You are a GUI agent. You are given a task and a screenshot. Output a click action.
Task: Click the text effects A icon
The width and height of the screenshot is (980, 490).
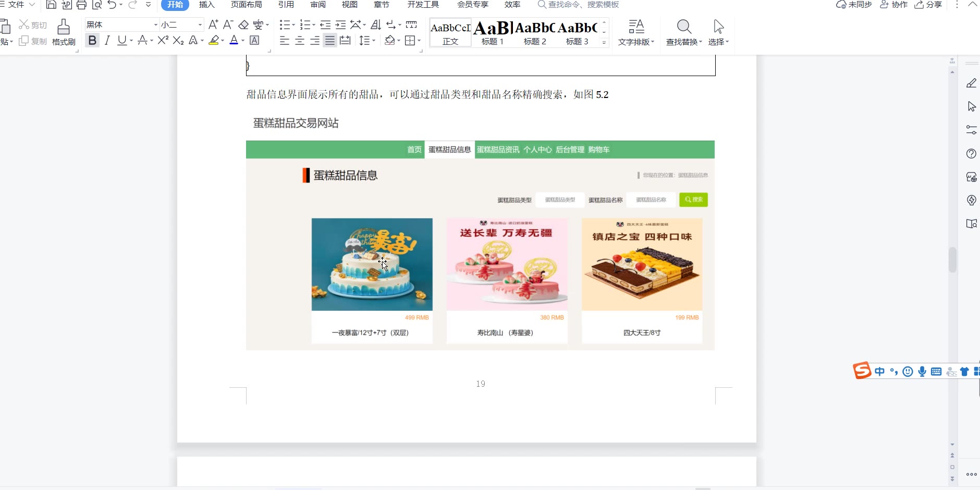pos(193,40)
